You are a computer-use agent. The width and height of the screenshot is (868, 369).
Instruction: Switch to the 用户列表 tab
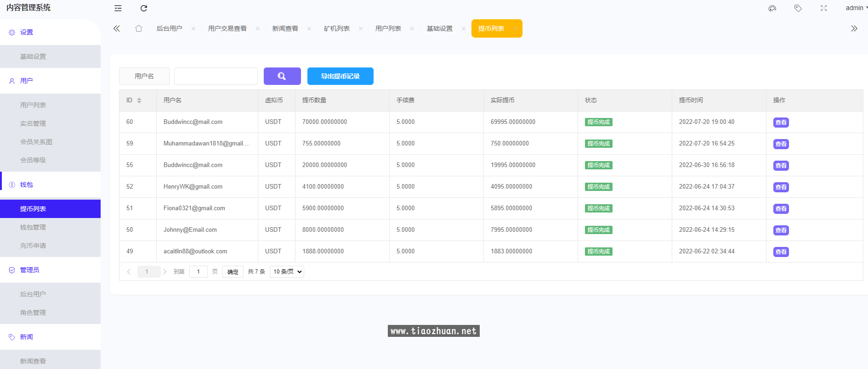click(388, 28)
